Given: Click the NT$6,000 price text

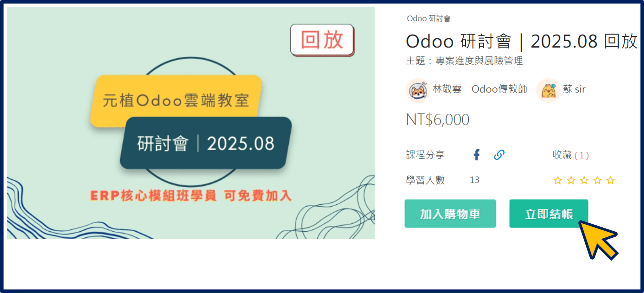Looking at the screenshot, I should pyautogui.click(x=437, y=120).
